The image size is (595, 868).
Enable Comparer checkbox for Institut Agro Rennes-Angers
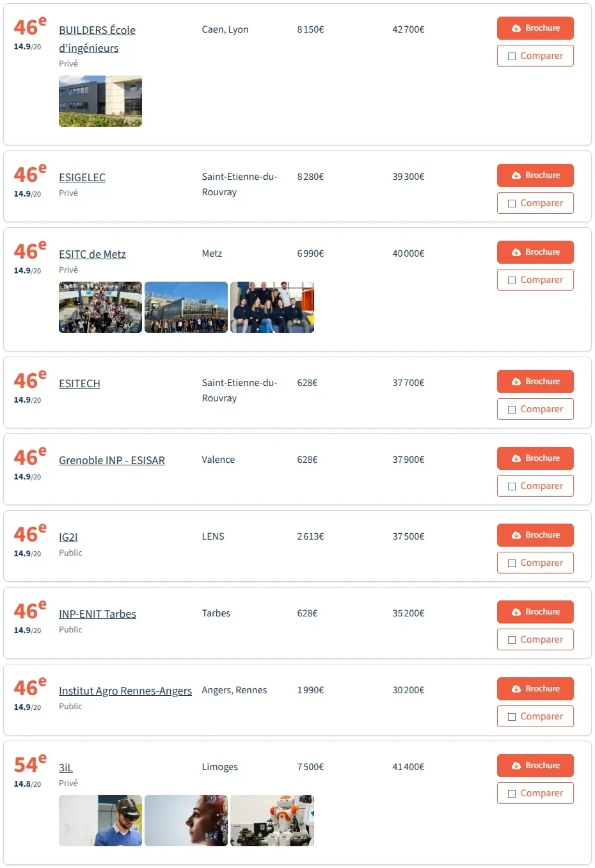pos(512,717)
